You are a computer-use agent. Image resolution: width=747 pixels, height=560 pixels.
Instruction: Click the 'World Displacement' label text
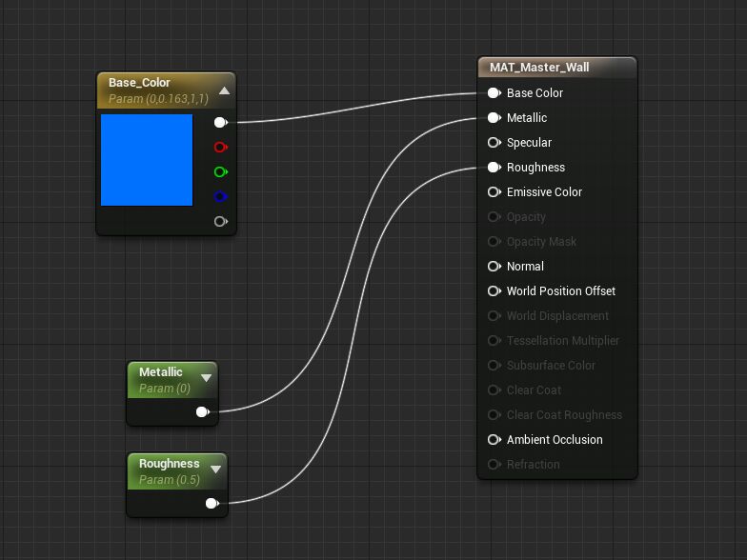pos(557,316)
